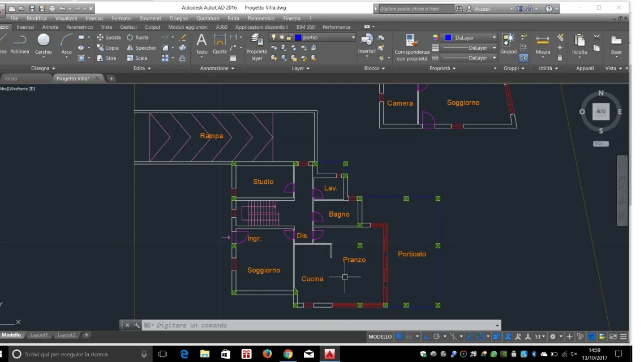Toggle clean screen in status bar
Screen dimensions: 644x362
(x=613, y=337)
